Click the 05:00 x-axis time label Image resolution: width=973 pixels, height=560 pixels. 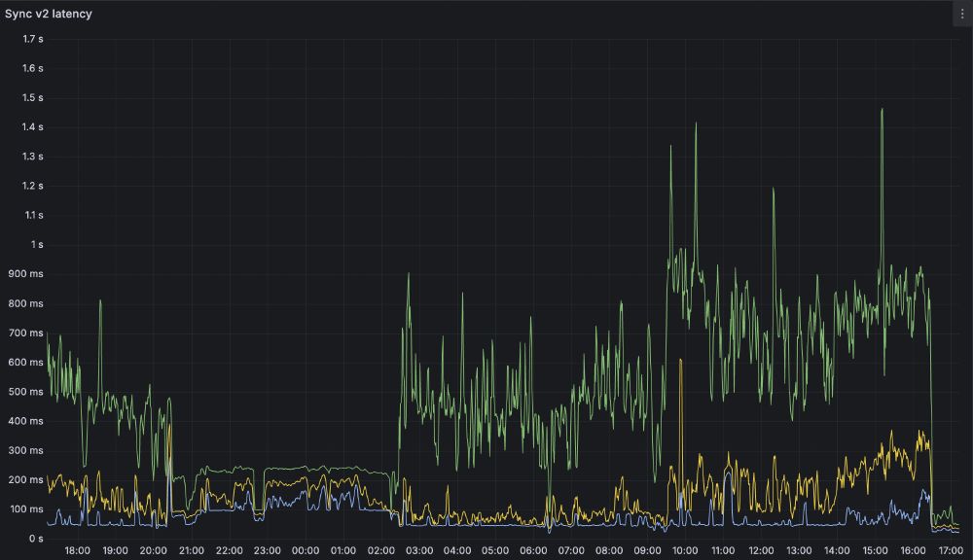pyautogui.click(x=495, y=550)
